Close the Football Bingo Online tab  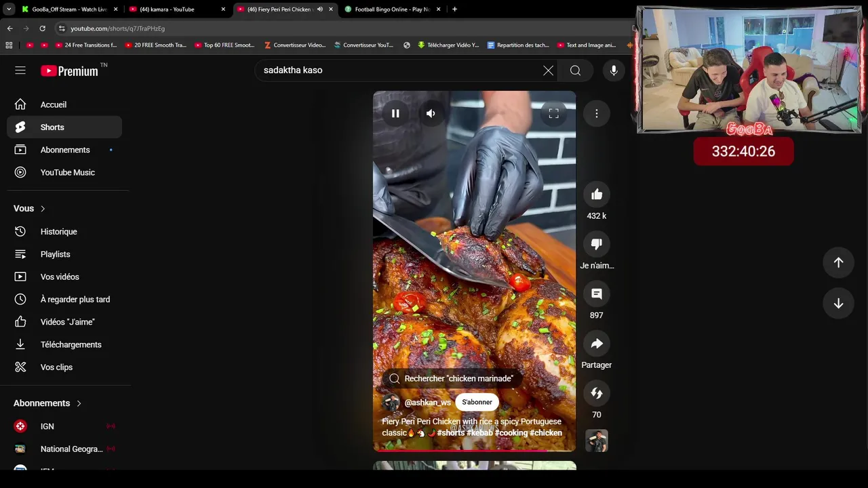[x=438, y=9]
